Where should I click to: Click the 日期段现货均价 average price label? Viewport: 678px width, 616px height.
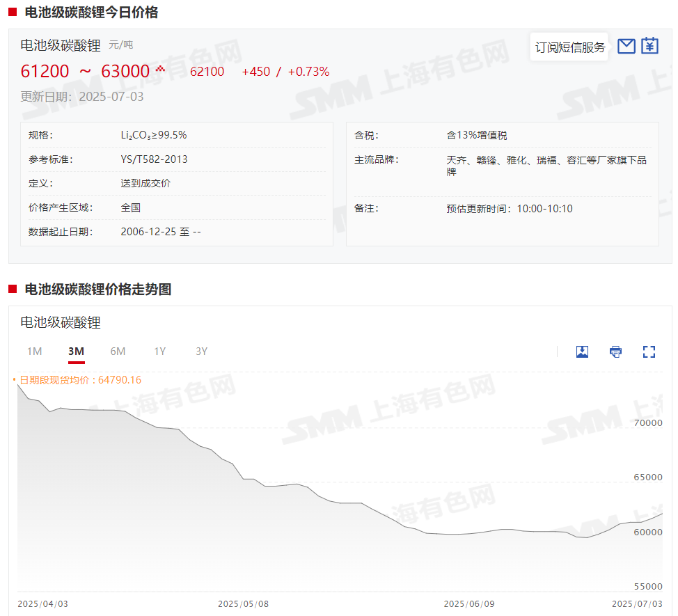79,380
